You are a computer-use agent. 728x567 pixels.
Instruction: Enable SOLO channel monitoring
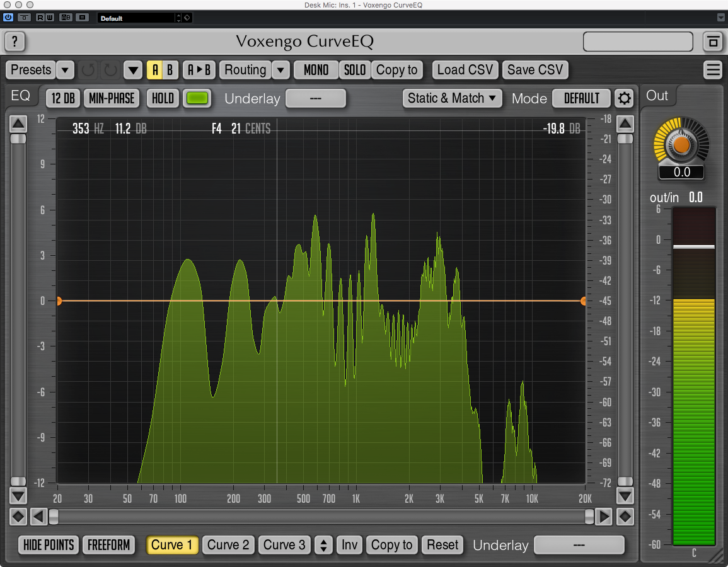pyautogui.click(x=354, y=70)
